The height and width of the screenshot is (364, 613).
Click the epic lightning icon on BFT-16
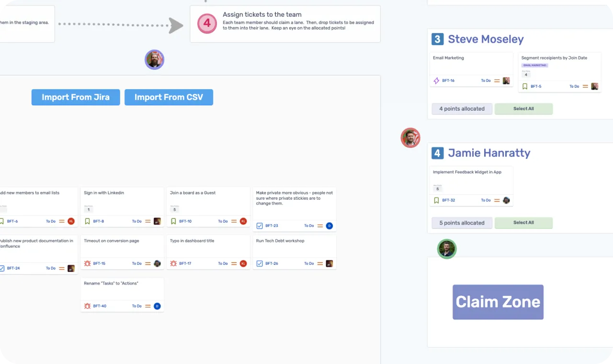[x=436, y=81]
